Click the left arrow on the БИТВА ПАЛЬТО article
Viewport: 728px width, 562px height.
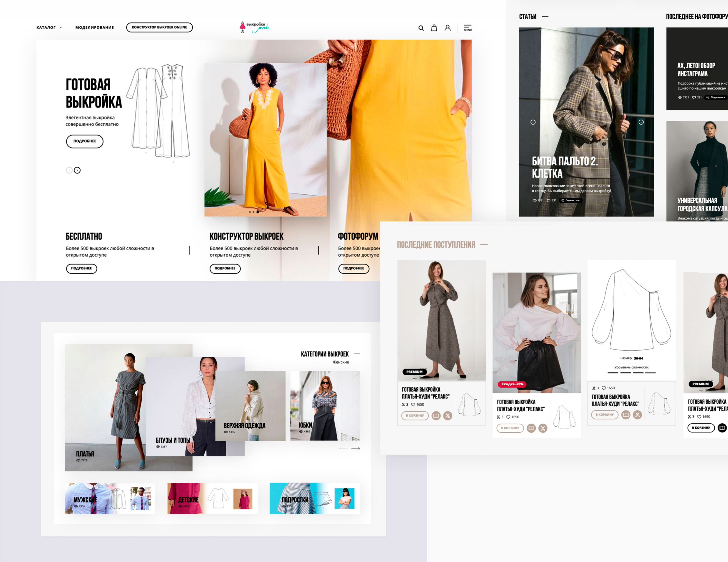point(533,122)
